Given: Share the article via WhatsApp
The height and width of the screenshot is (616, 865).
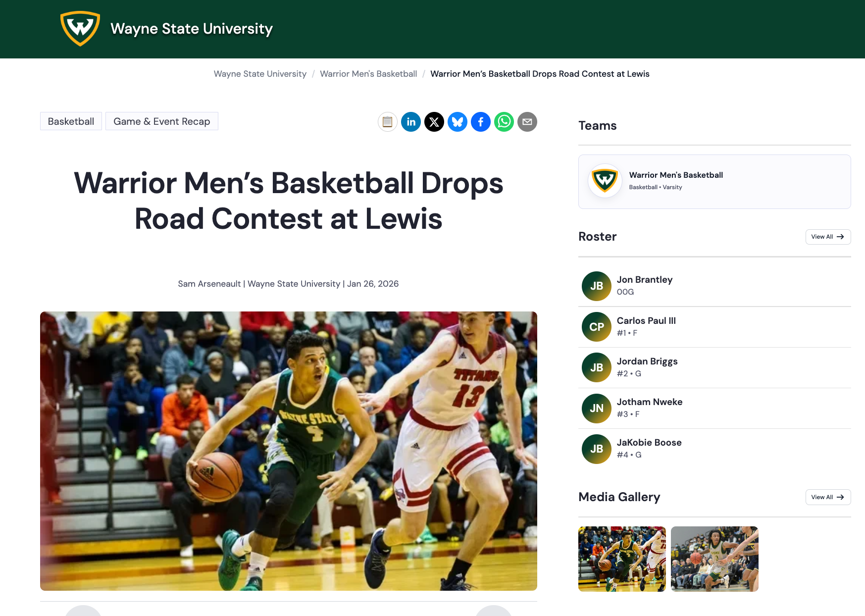Looking at the screenshot, I should point(504,122).
